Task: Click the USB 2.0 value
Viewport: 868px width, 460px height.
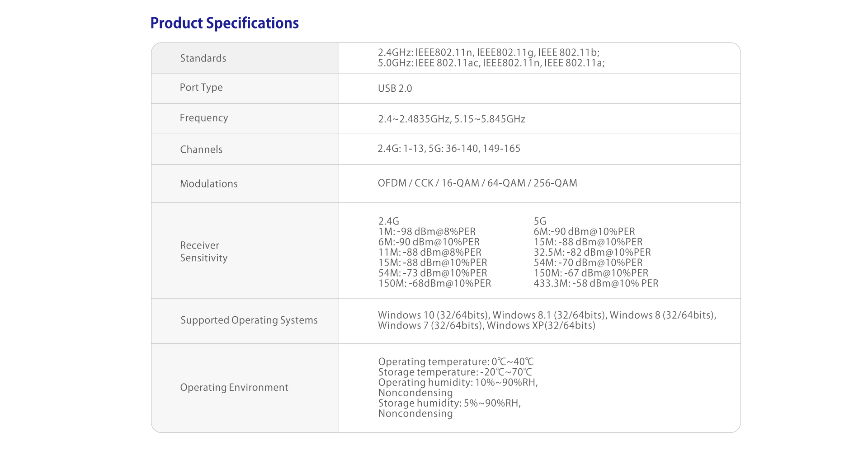Action: tap(395, 89)
